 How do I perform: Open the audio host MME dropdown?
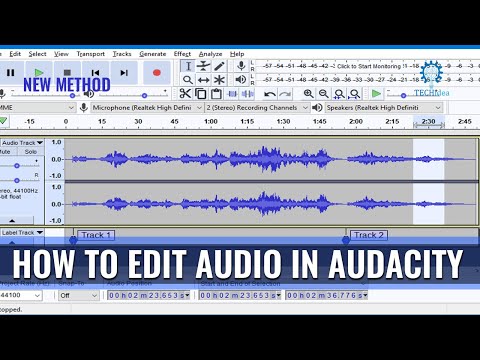[37, 108]
